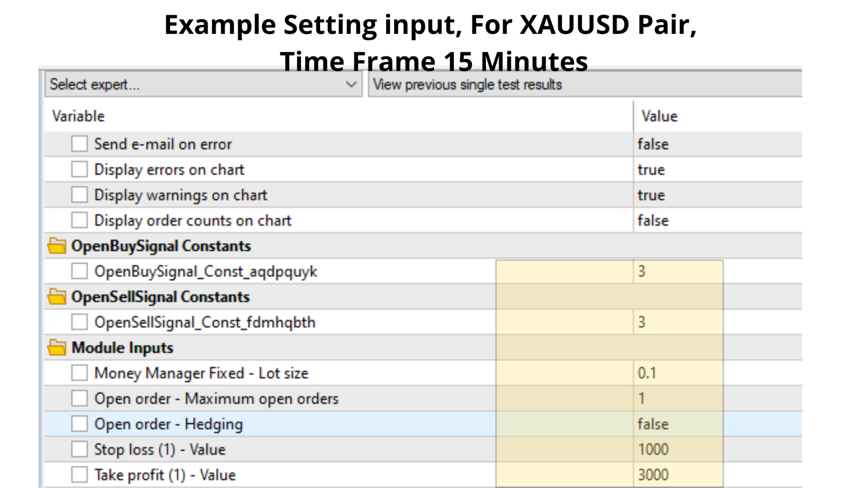Check the Stop loss (1) - Value box

pos(80,449)
